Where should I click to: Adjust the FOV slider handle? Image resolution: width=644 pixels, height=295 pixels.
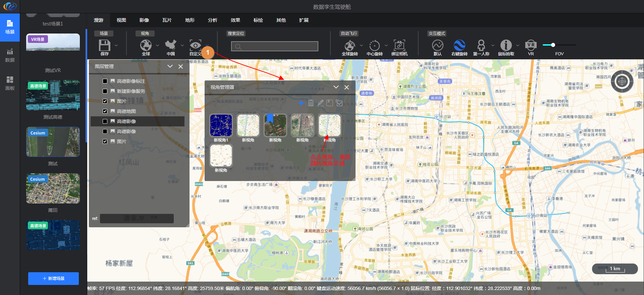tap(553, 45)
